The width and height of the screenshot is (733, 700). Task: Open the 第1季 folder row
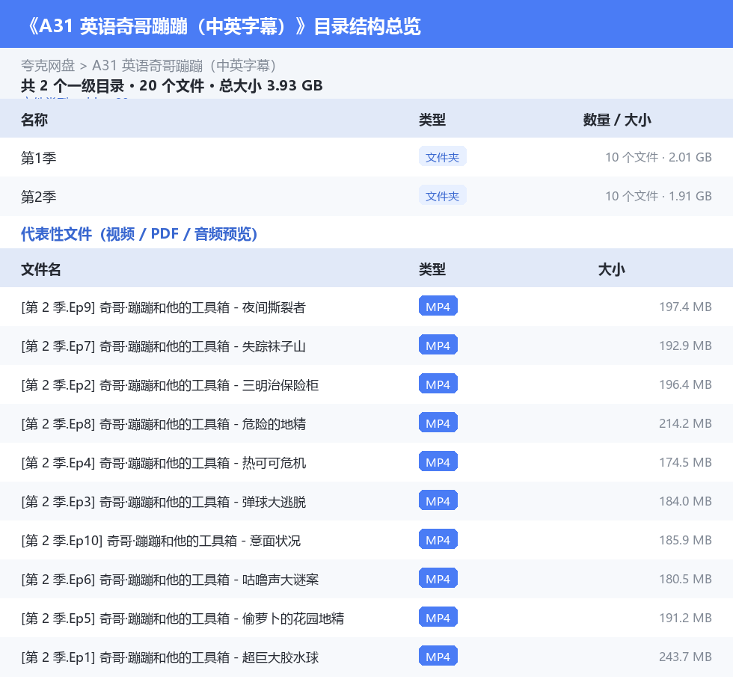pyautogui.click(x=366, y=158)
